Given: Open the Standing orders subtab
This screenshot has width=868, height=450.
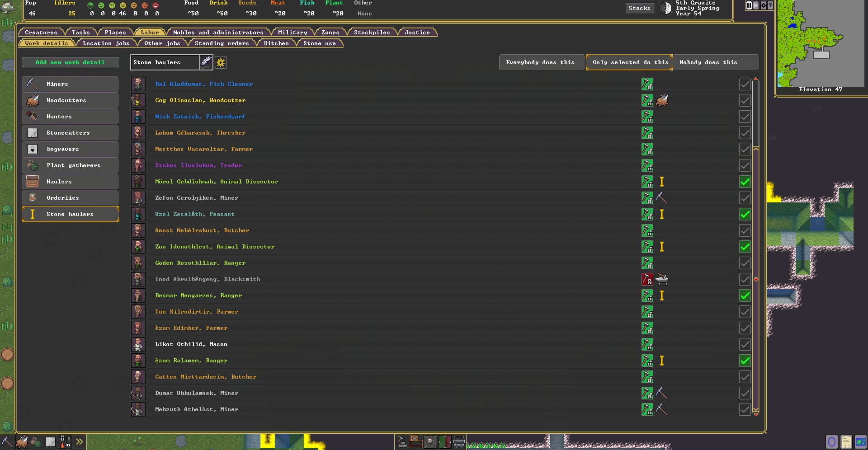Looking at the screenshot, I should point(222,43).
